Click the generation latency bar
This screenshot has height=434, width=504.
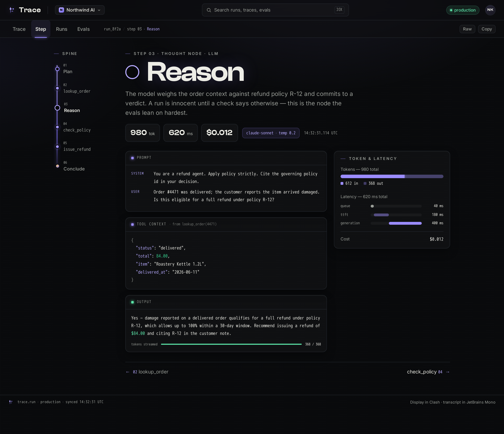pyautogui.click(x=396, y=223)
